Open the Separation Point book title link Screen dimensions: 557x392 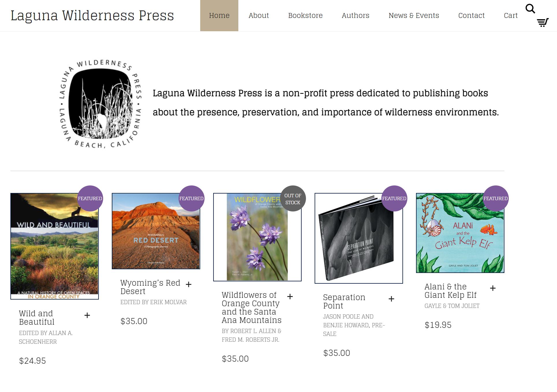tap(344, 301)
